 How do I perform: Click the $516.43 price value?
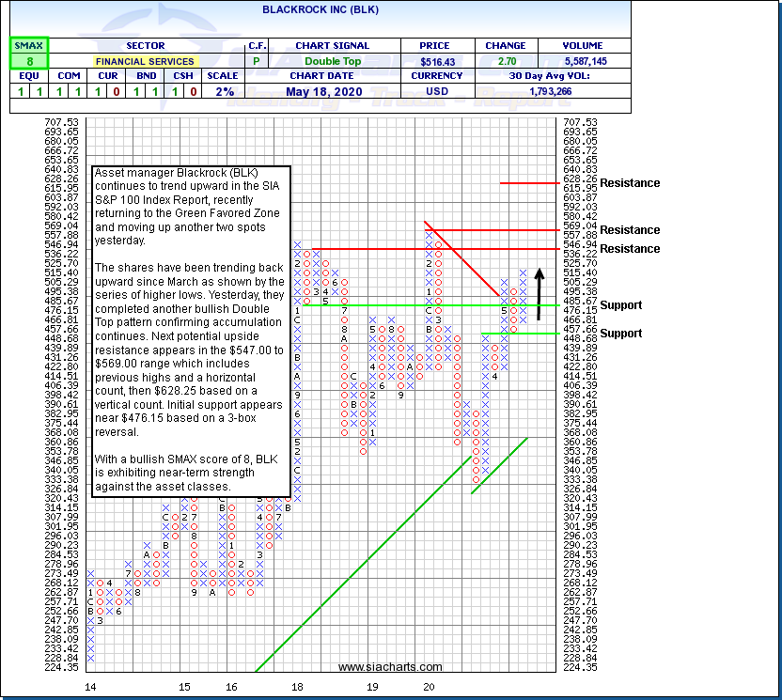point(437,61)
